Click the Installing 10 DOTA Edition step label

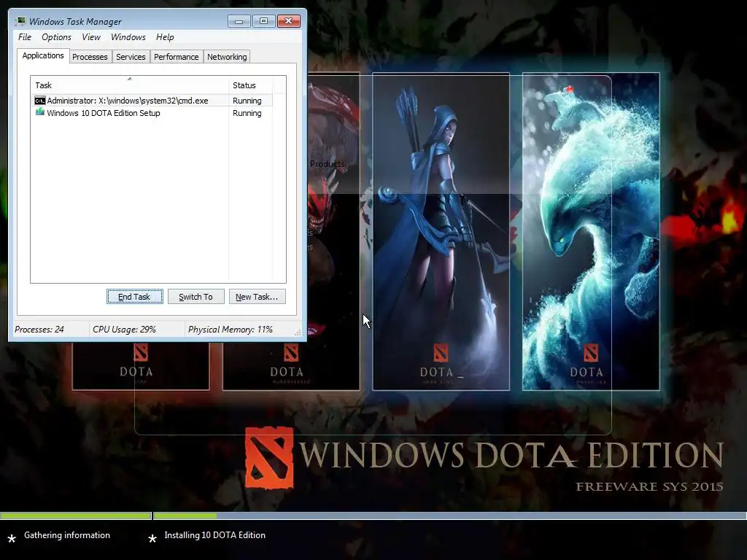tap(215, 535)
